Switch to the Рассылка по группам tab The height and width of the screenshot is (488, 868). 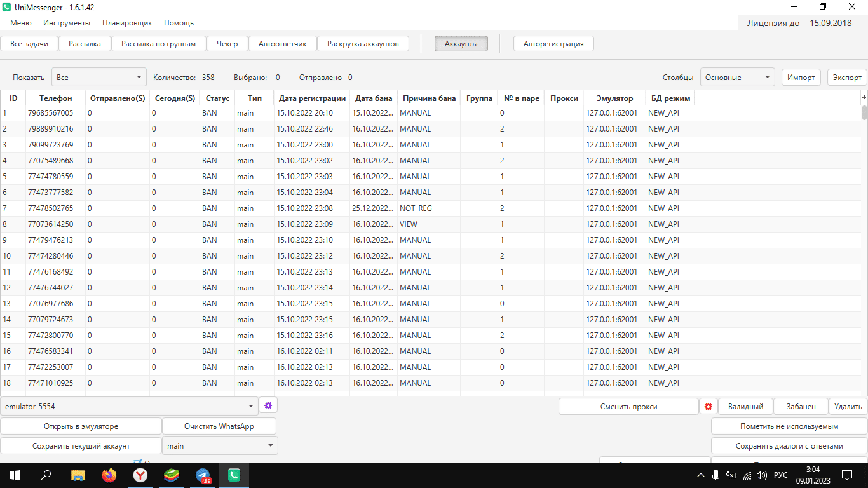point(159,44)
